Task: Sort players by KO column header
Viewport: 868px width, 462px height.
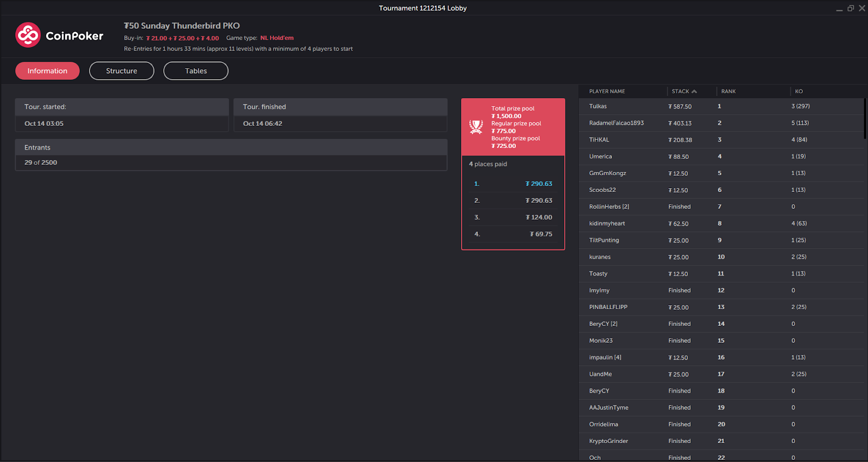Action: click(799, 91)
